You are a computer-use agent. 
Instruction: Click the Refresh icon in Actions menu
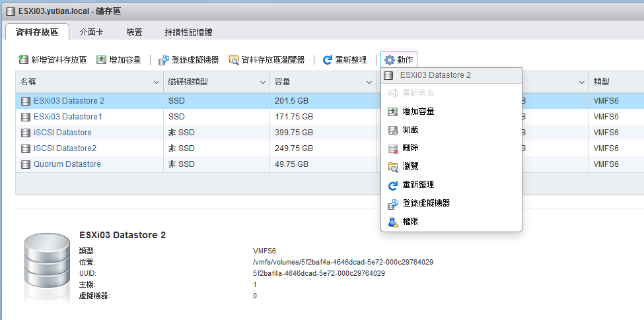pyautogui.click(x=393, y=185)
